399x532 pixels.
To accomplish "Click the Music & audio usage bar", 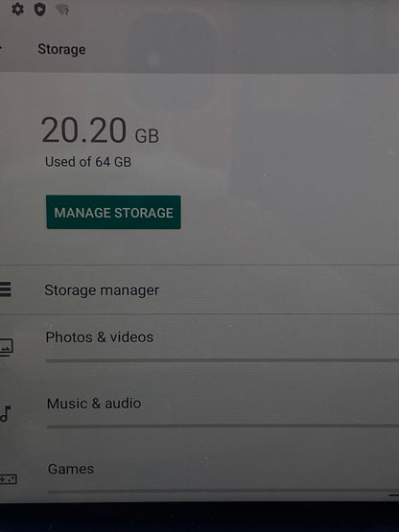I will click(x=223, y=427).
